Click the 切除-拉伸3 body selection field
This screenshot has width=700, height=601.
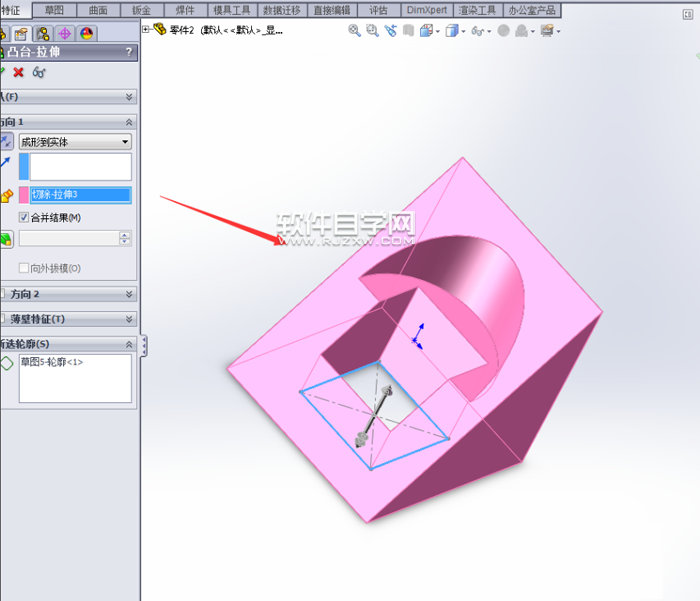[x=81, y=195]
